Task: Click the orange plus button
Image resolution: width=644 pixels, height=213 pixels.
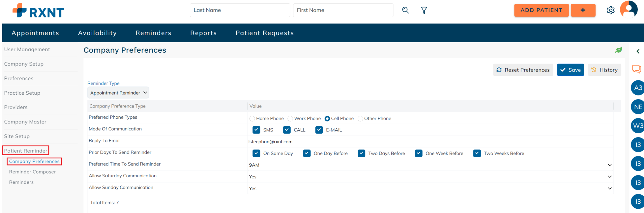Action: coord(583,10)
